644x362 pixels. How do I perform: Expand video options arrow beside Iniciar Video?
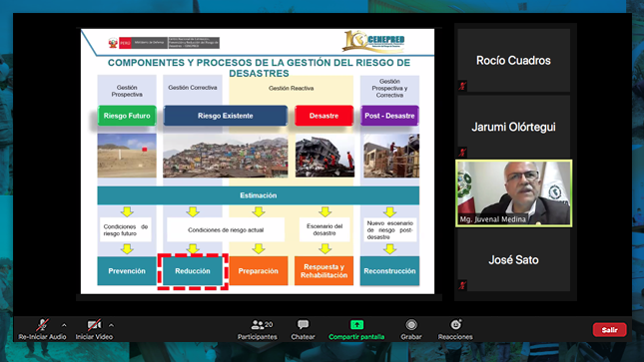111,325
